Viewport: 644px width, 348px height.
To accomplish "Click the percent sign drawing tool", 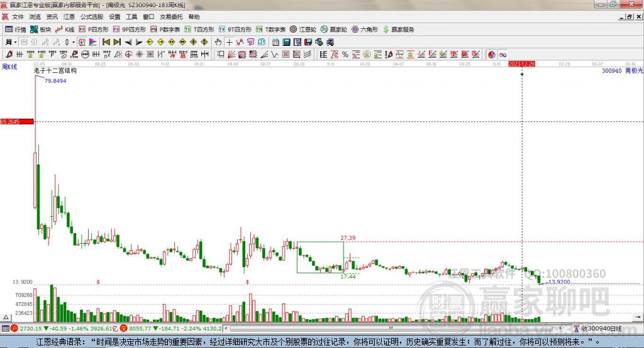I will point(345,55).
